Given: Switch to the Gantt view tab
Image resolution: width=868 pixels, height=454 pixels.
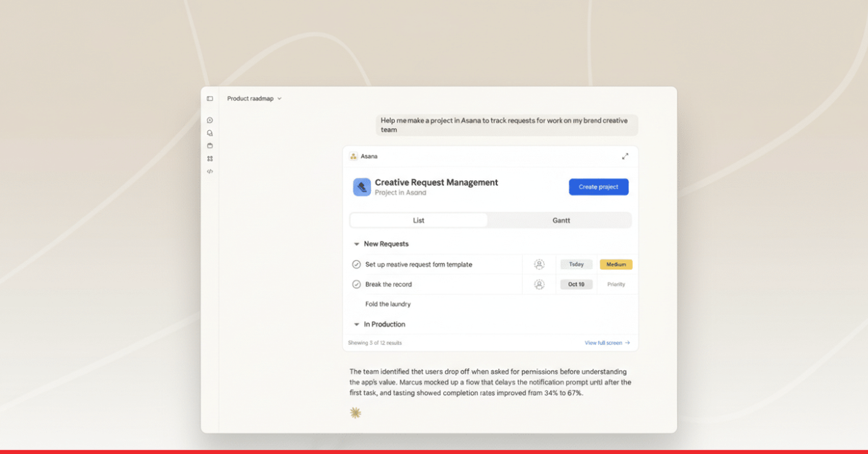Looking at the screenshot, I should click(561, 220).
